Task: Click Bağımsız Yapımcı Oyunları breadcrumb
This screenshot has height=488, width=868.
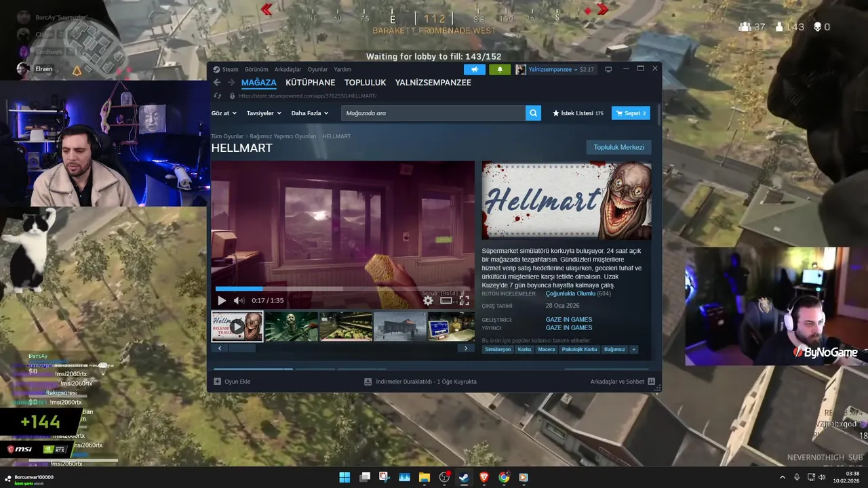Action: click(283, 136)
